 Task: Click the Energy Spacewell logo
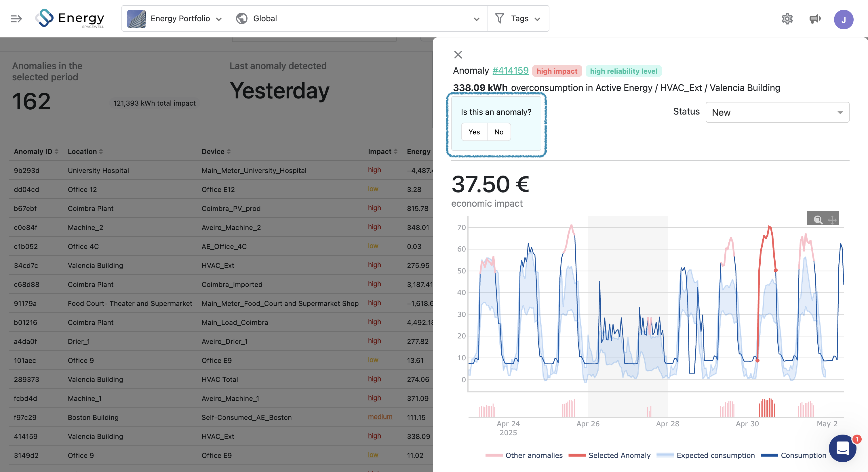(x=70, y=18)
